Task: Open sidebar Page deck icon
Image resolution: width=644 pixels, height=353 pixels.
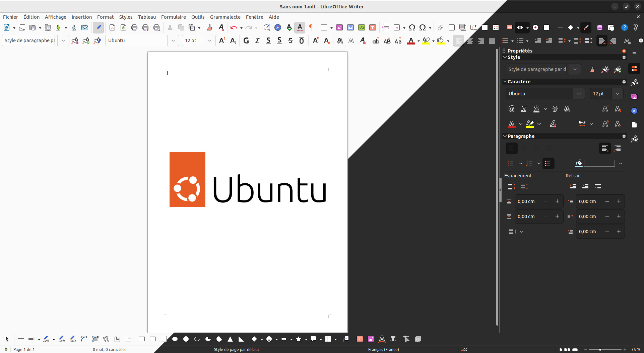Action: [x=634, y=125]
